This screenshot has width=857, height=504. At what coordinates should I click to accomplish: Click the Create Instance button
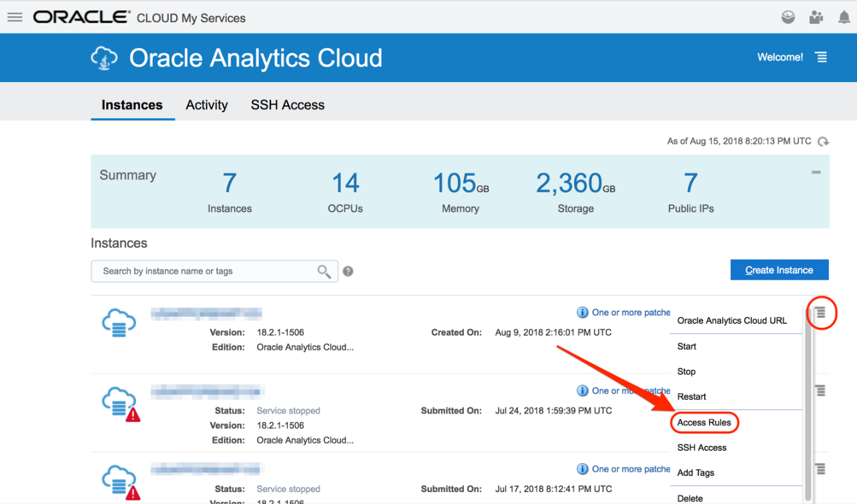(x=779, y=270)
